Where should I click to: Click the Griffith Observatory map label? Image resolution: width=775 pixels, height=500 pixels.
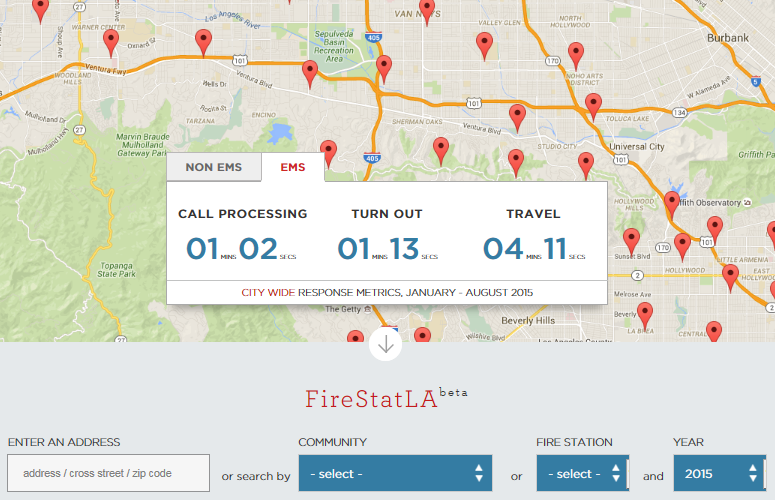pos(710,203)
